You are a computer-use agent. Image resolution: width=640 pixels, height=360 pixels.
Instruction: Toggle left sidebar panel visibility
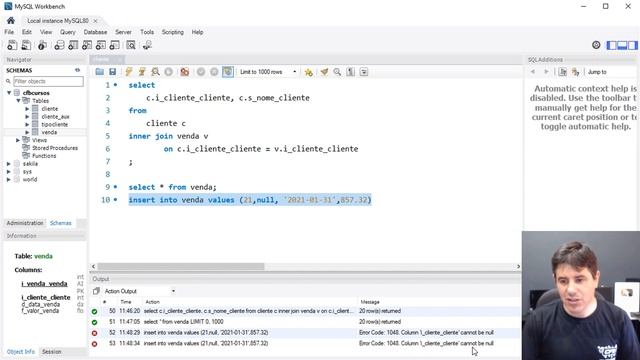pos(612,45)
